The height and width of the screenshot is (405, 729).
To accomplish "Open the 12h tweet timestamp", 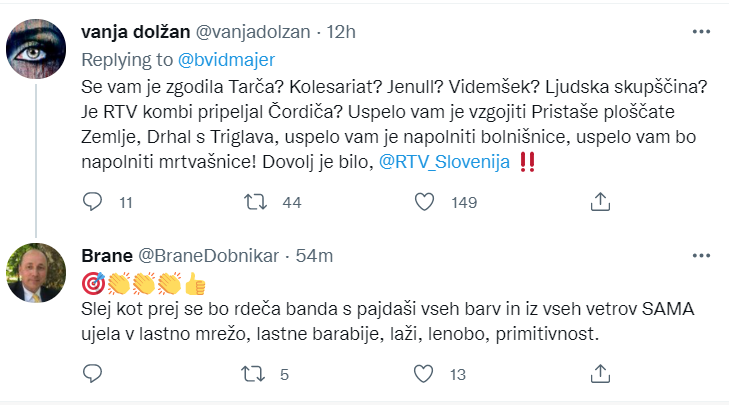I will (341, 32).
